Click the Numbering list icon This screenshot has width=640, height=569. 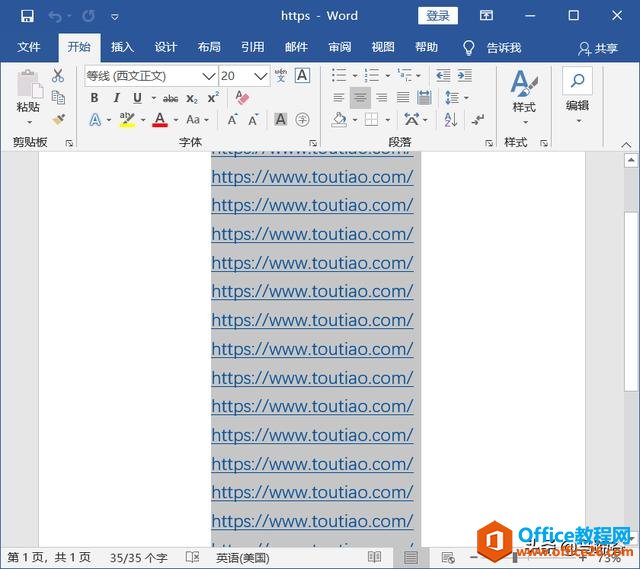pos(372,76)
